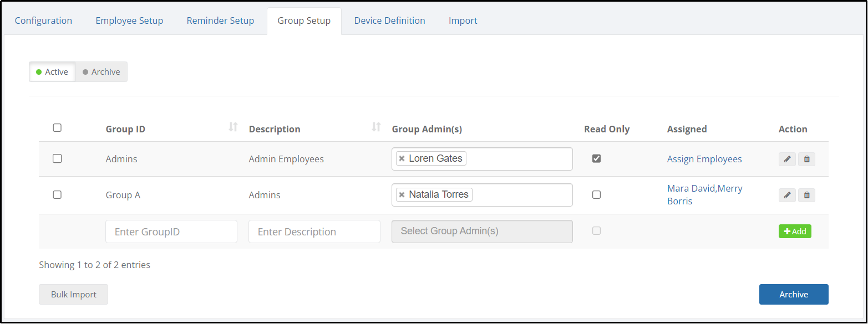Open the Group Admin(s) selector for Group A row
The image size is (868, 324).
(x=482, y=195)
